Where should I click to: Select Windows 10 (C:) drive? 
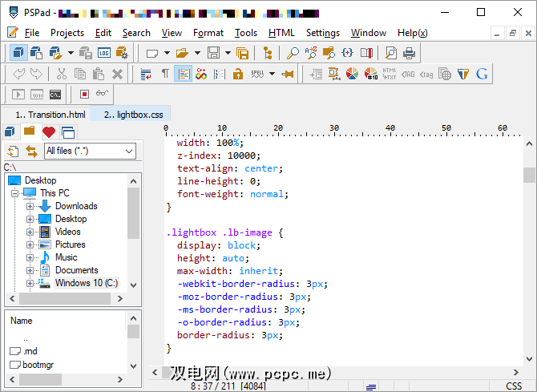(86, 283)
